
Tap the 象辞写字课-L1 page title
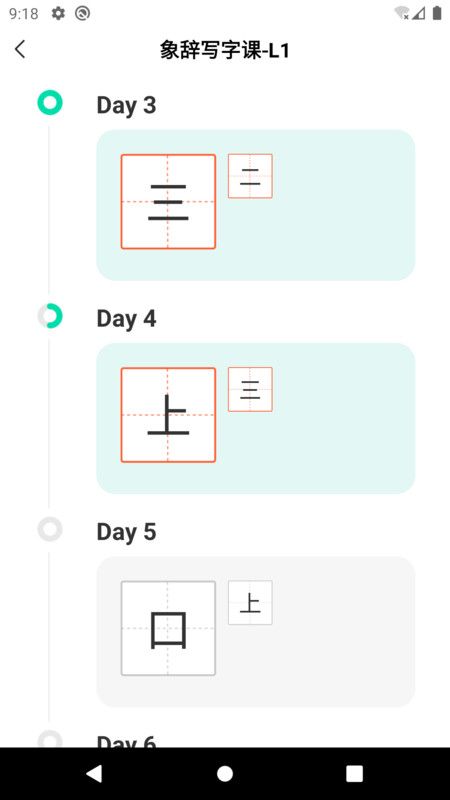(x=224, y=50)
